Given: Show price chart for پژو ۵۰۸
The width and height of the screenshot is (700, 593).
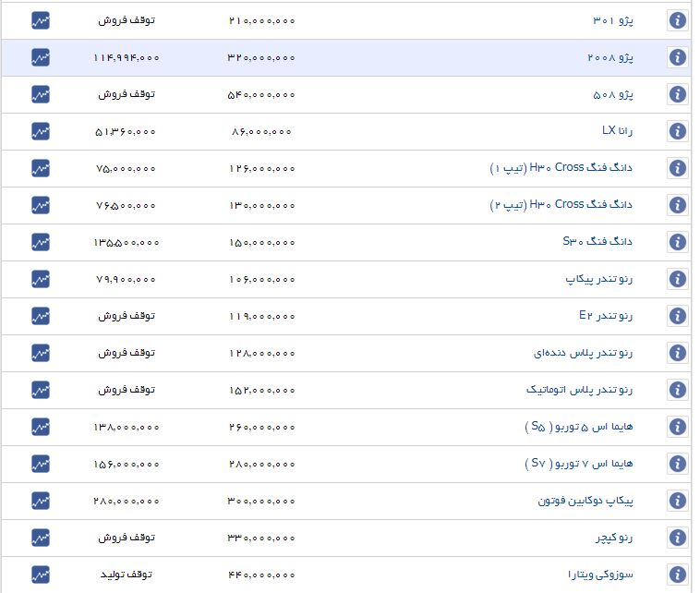Looking at the screenshot, I should click(x=41, y=94).
